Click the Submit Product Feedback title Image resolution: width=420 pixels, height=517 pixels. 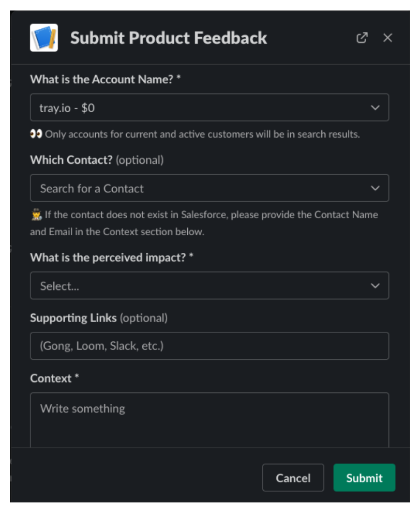[169, 38]
